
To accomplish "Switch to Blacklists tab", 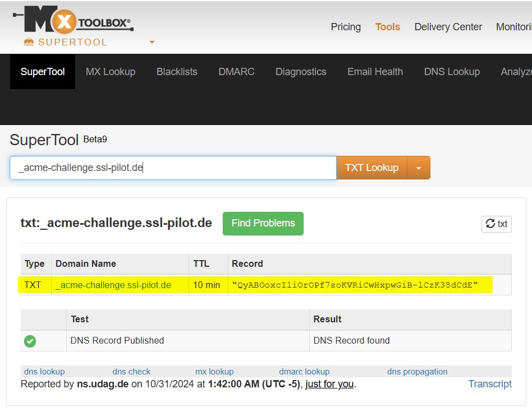I will click(177, 72).
